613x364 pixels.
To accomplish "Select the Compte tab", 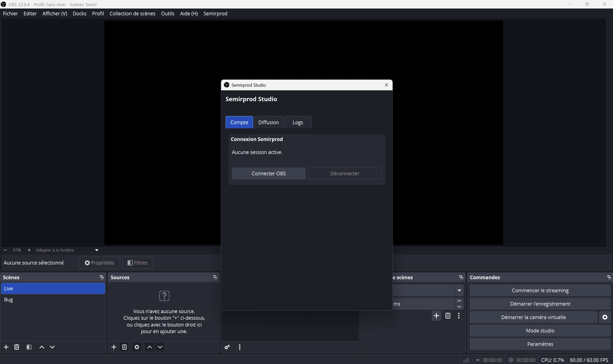I will click(239, 122).
